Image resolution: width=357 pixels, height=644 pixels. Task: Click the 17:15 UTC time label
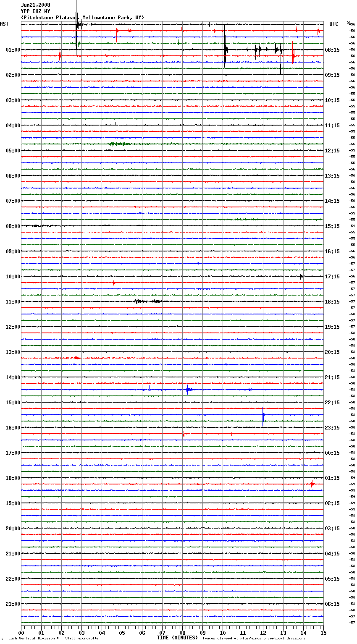(x=332, y=276)
